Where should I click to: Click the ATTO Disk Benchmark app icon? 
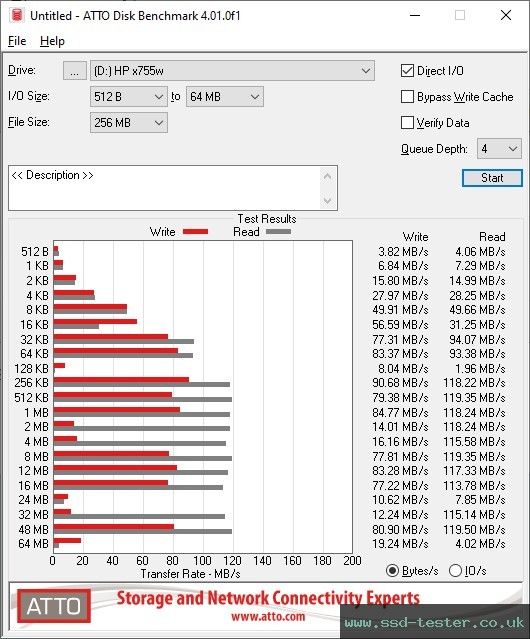[x=17, y=15]
